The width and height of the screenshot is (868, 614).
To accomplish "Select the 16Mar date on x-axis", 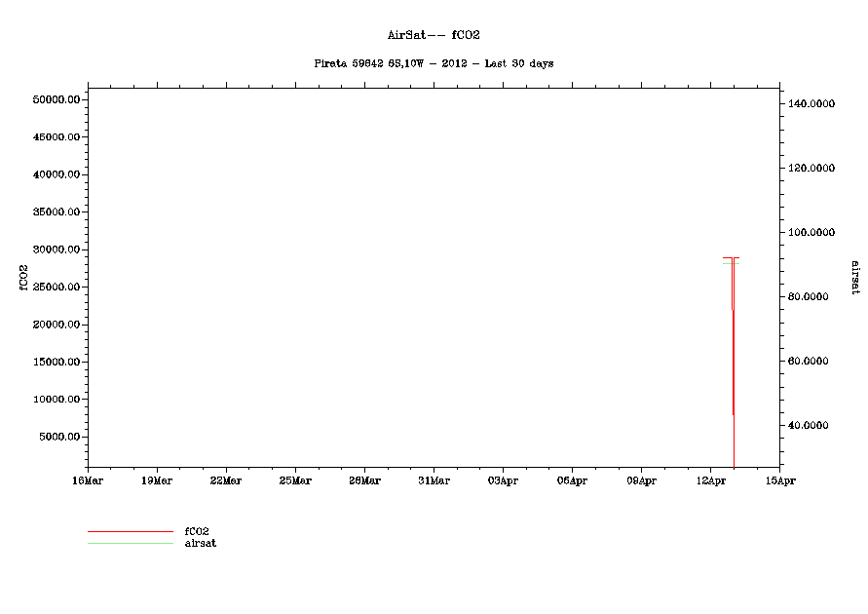I will pos(88,480).
